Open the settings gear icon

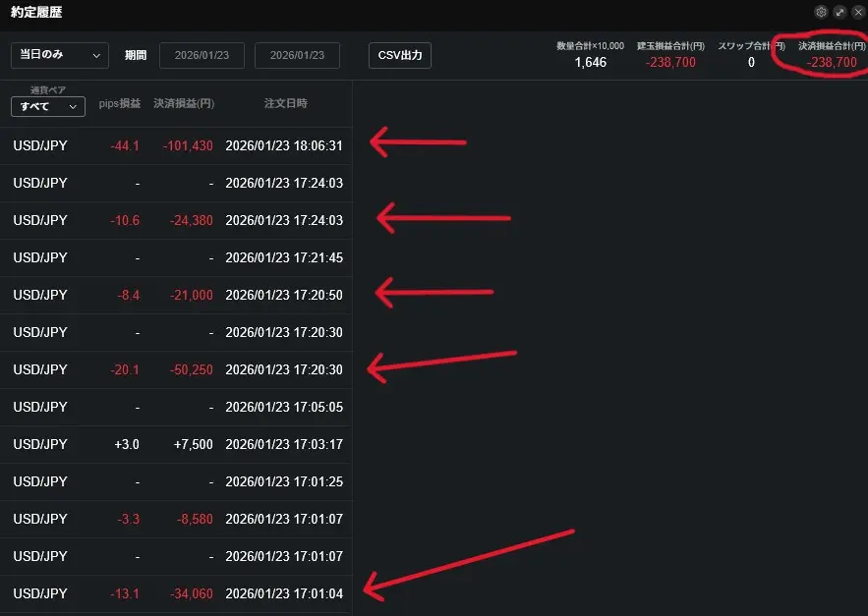(x=821, y=12)
